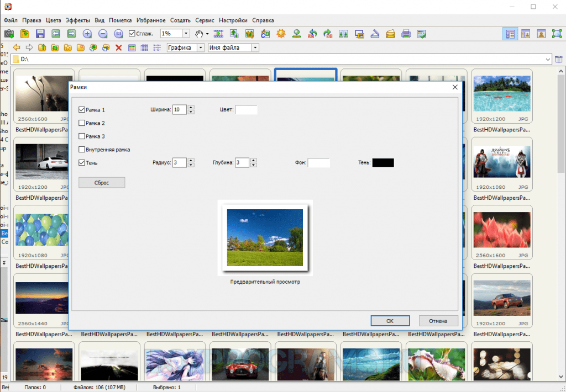Open settings via the checkmark window icon
The height and width of the screenshot is (392, 566).
[x=422, y=34]
